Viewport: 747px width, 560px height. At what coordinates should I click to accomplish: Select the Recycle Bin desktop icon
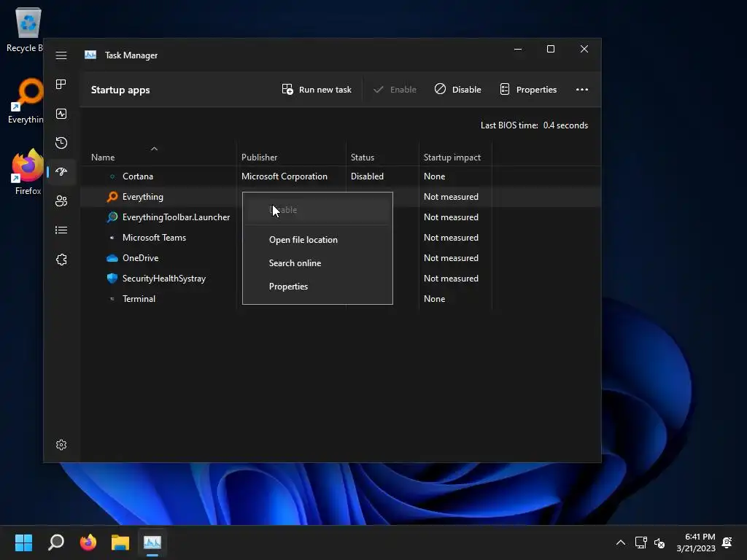(25, 30)
